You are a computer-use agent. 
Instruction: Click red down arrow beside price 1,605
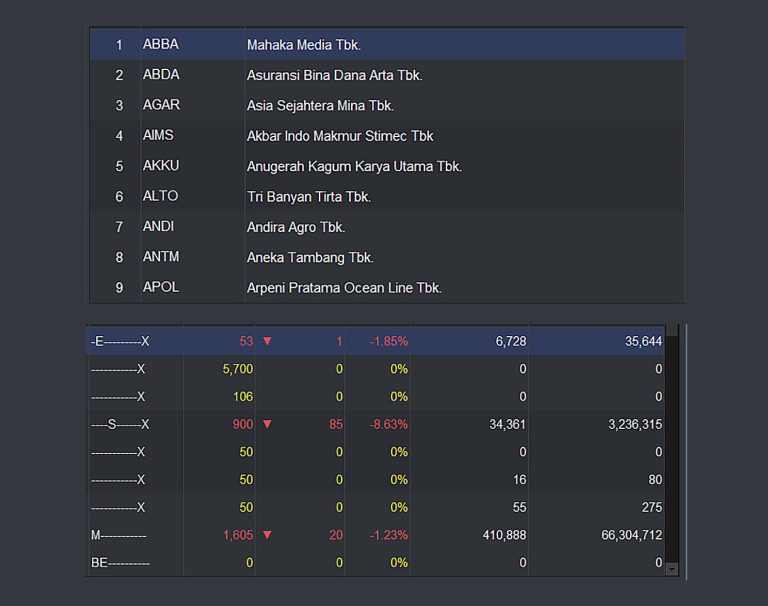(267, 535)
